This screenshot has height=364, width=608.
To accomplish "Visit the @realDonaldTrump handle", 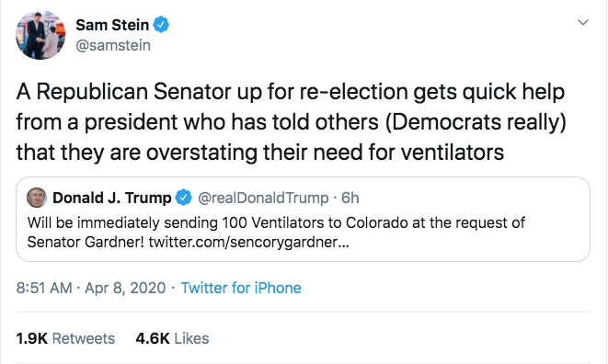I will pyautogui.click(x=263, y=198).
